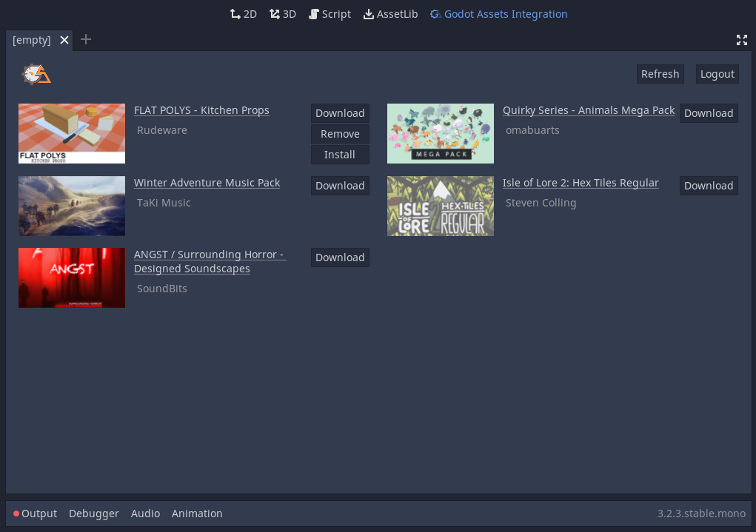Open the Script editor workspace

330,14
